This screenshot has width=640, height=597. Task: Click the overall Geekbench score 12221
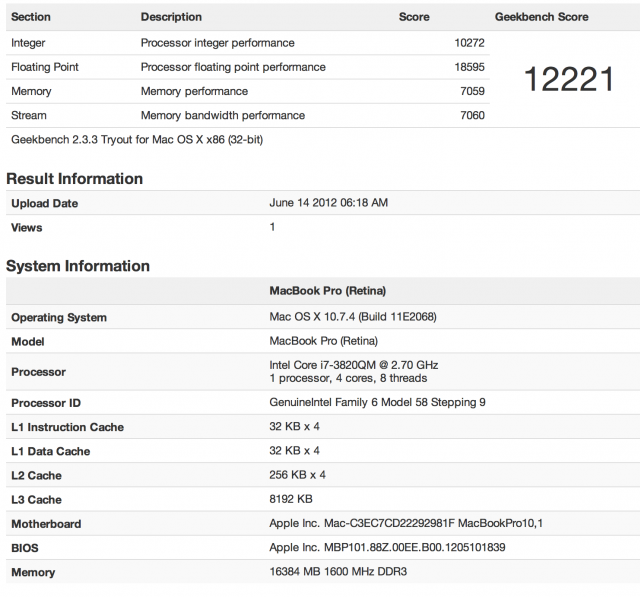(569, 79)
